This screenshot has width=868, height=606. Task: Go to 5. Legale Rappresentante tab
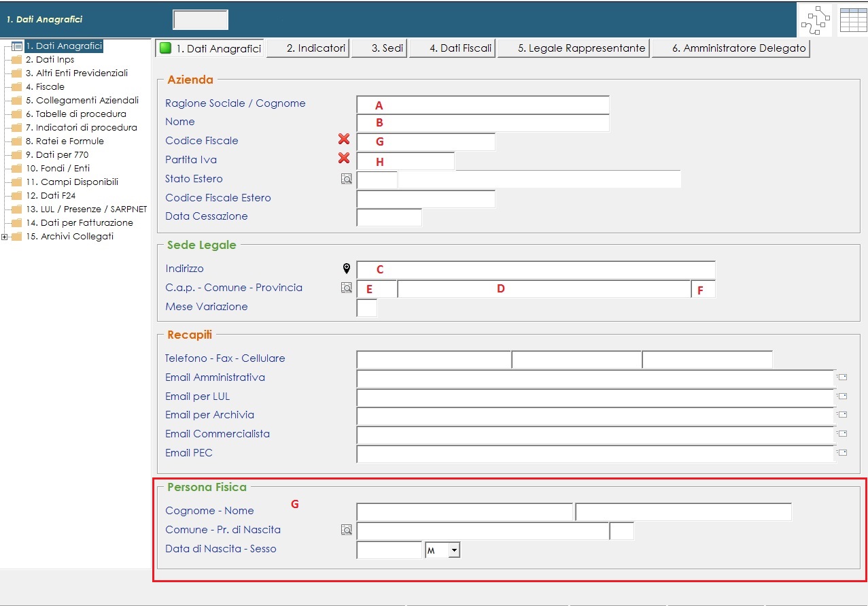click(573, 48)
